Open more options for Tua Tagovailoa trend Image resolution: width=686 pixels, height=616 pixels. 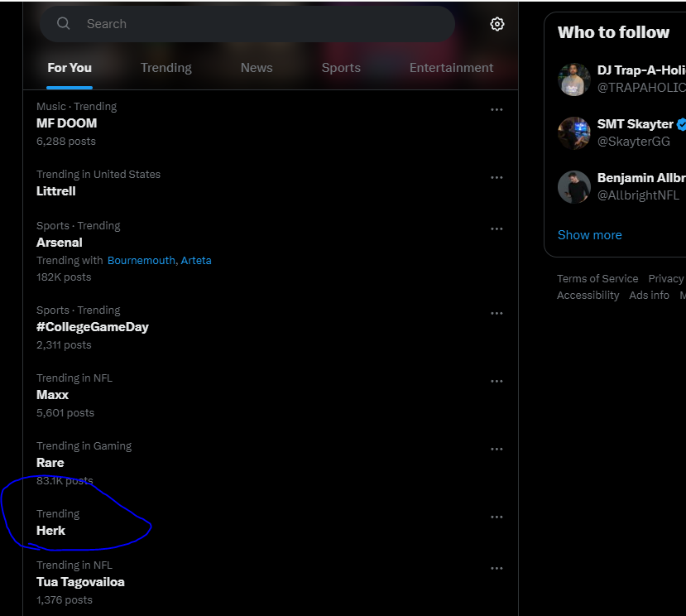tap(497, 568)
